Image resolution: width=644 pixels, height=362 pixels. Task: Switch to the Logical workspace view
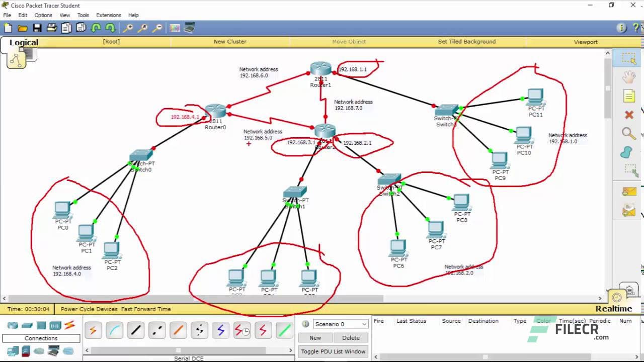tap(24, 42)
